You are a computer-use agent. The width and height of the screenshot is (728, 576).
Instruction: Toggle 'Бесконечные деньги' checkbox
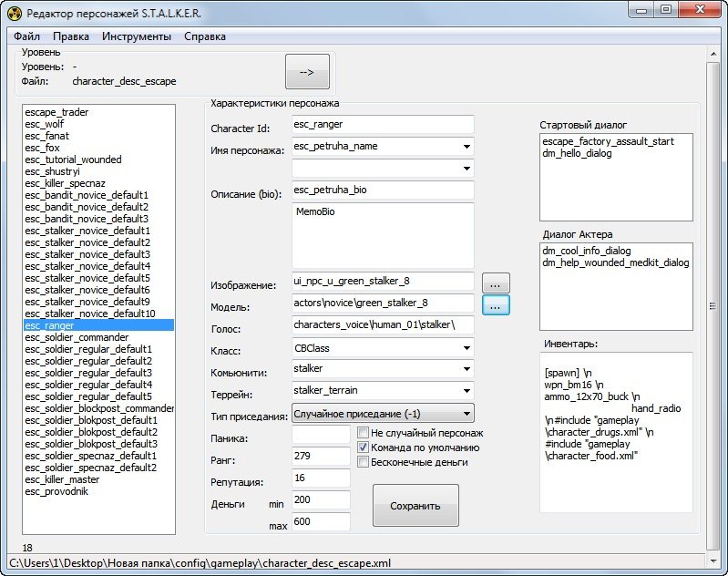364,462
